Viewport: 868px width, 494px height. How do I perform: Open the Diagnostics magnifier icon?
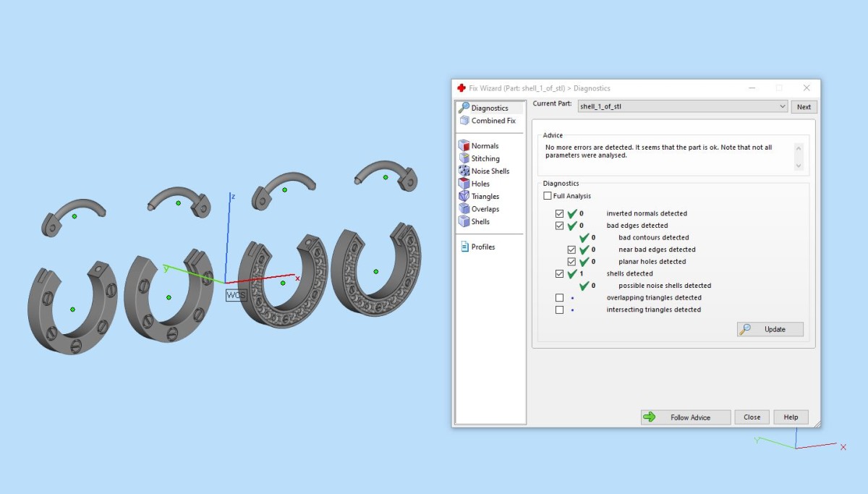tap(464, 108)
